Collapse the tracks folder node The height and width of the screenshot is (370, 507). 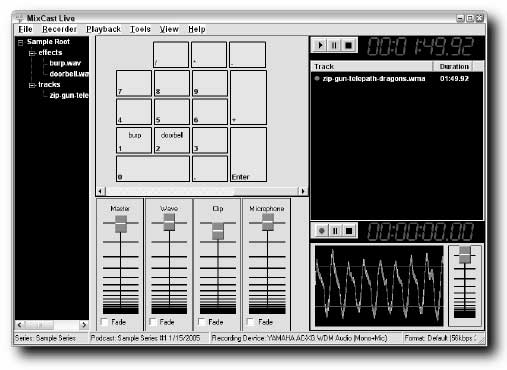coord(32,85)
